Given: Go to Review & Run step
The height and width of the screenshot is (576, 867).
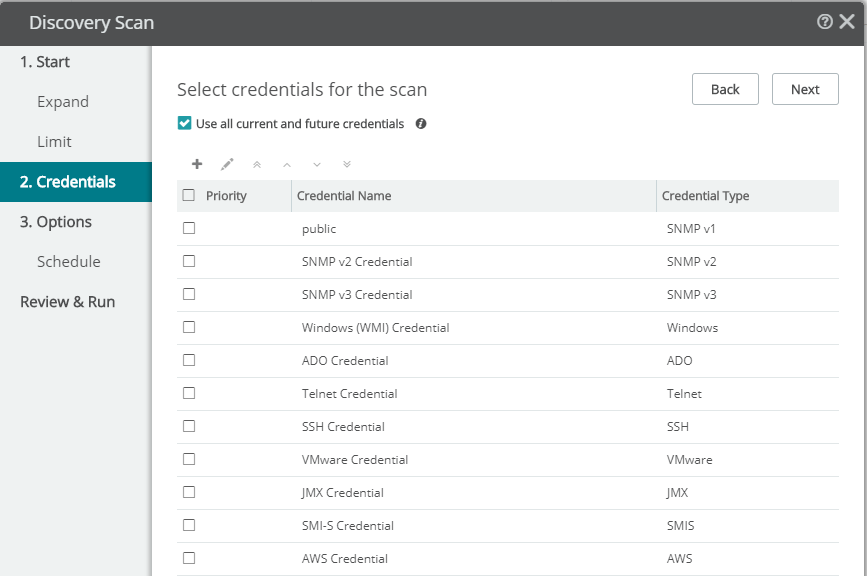Looking at the screenshot, I should (67, 302).
